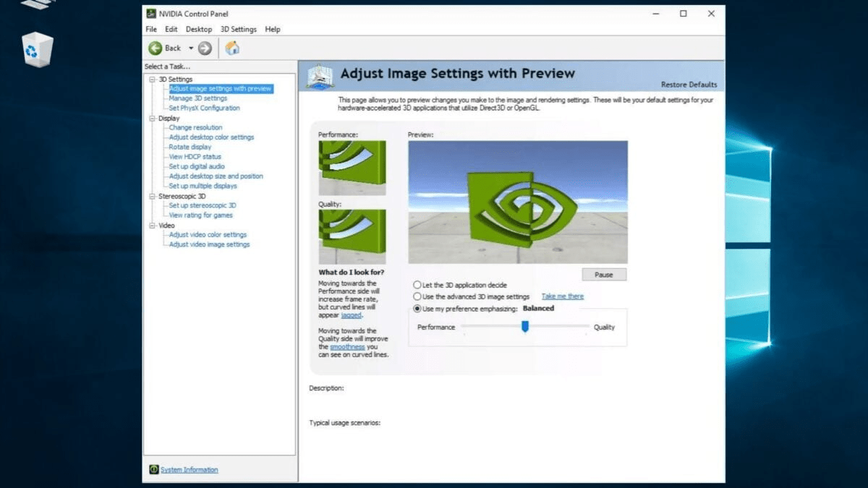Click the Take me there link
868x488 pixels.
[x=563, y=296]
